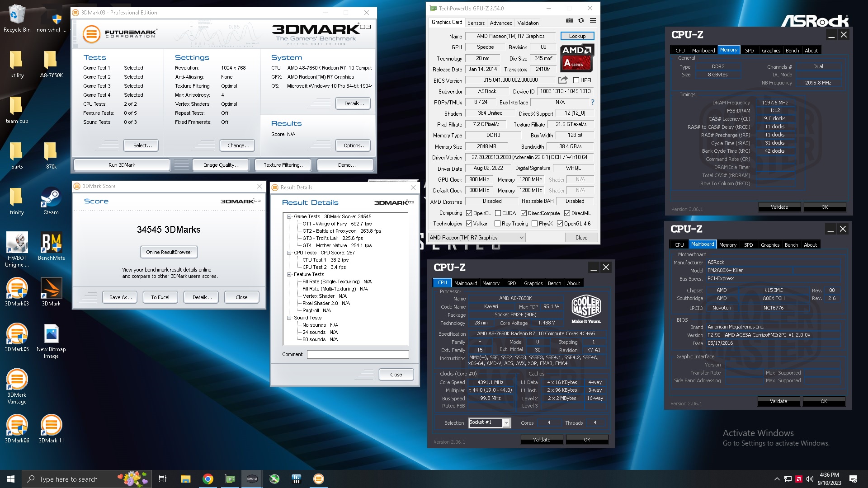This screenshot has width=868, height=488.
Task: Open the Recycle Bin desktop icon
Action: (17, 19)
